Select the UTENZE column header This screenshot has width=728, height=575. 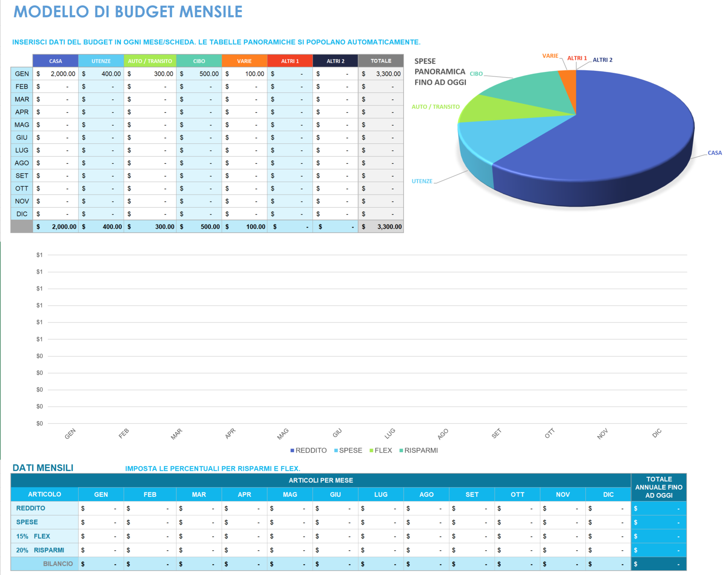point(101,61)
